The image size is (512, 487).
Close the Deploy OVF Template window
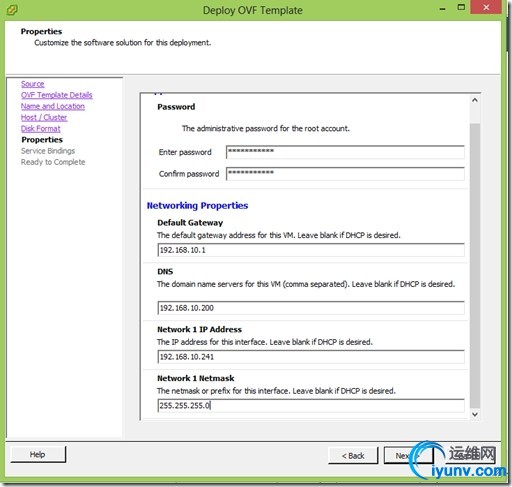[486, 7]
